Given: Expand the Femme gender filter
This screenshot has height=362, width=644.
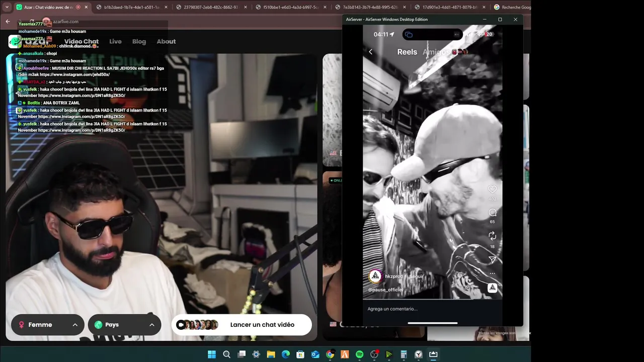Looking at the screenshot, I should [x=48, y=325].
